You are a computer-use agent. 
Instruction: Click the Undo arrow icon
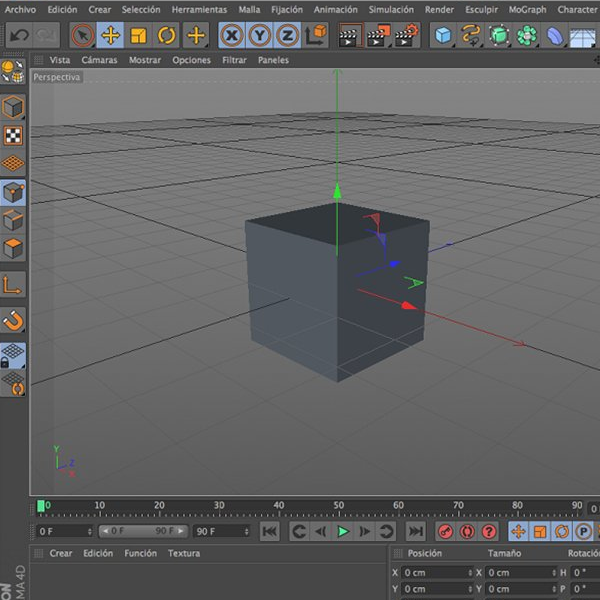tap(18, 36)
